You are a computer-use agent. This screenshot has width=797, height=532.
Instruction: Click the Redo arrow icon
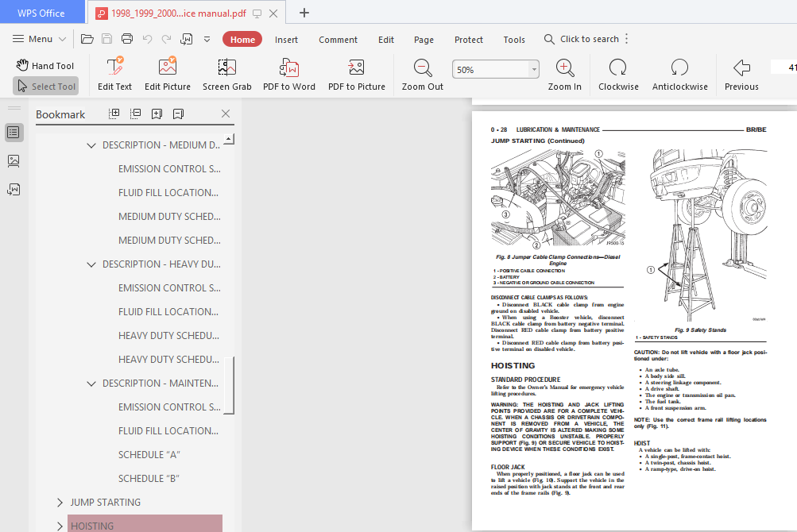tap(166, 39)
